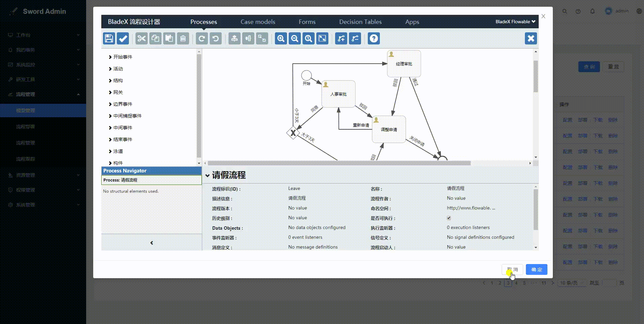Edit the 流程标识 value Leave
Viewport: 644px width, 324px height.
(294, 188)
